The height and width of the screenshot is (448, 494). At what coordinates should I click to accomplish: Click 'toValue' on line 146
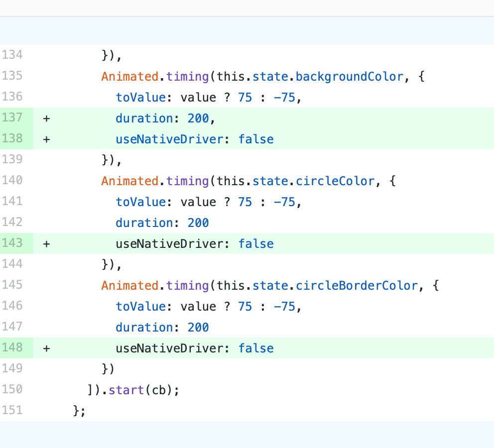[141, 306]
